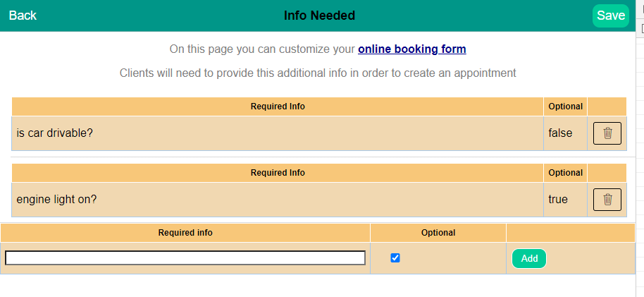
Task: Toggle the Optional checkbox for new info
Action: [x=395, y=258]
